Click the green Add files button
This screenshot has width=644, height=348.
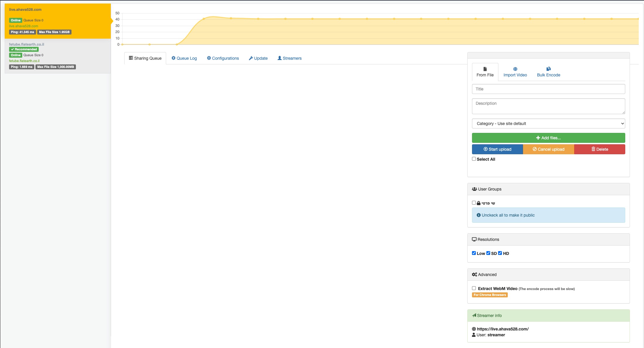(548, 138)
